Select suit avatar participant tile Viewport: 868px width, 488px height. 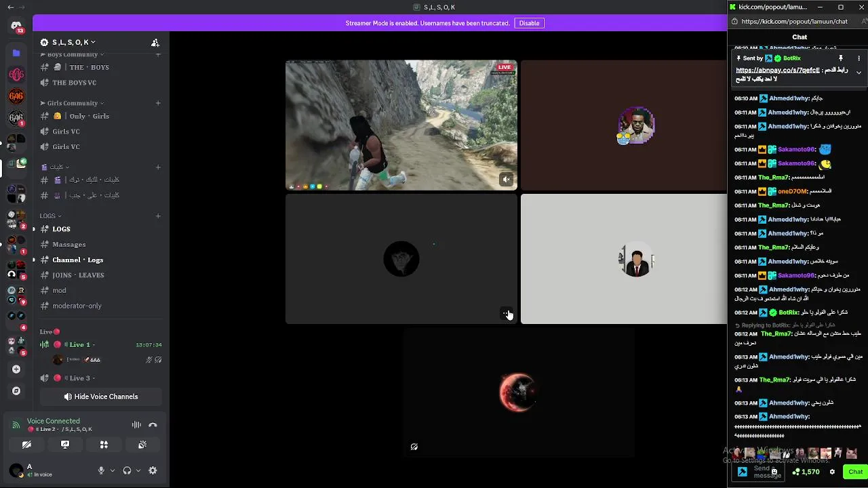624,259
